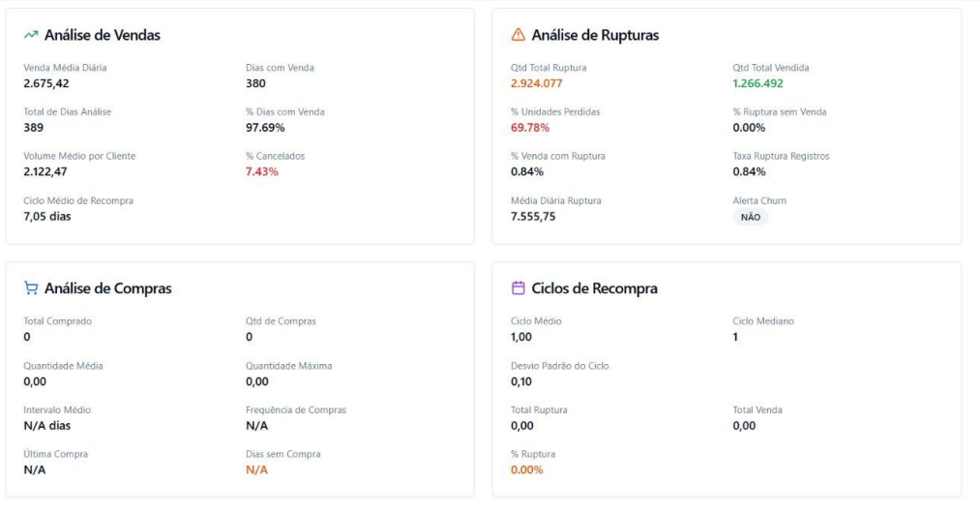Click the orange N/A under Dias sem Compra

256,470
